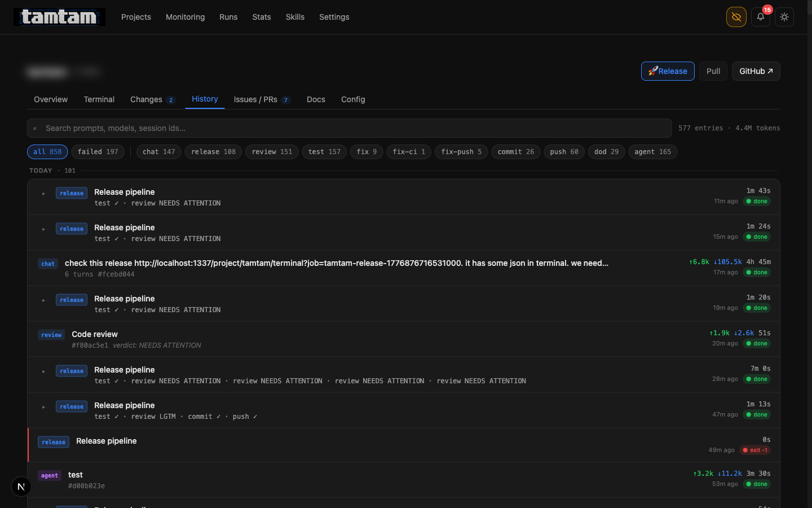This screenshot has height=508, width=812.
Task: Open Runs in the top navigation
Action: pos(228,17)
